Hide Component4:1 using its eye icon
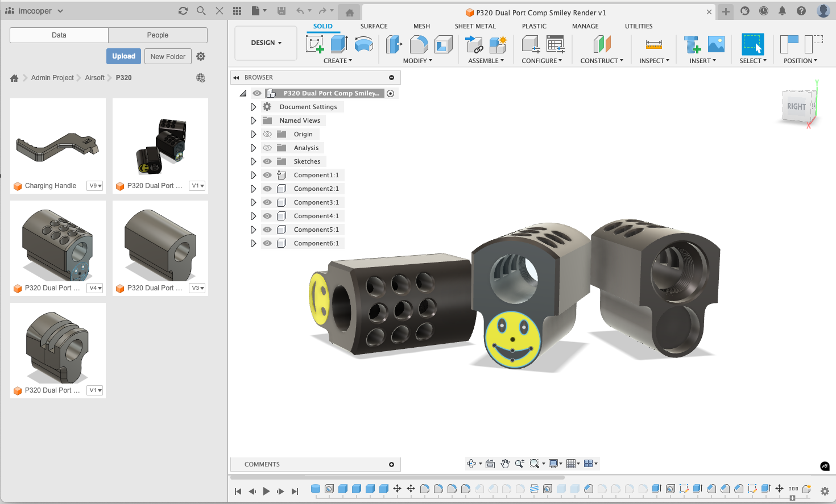 point(267,216)
